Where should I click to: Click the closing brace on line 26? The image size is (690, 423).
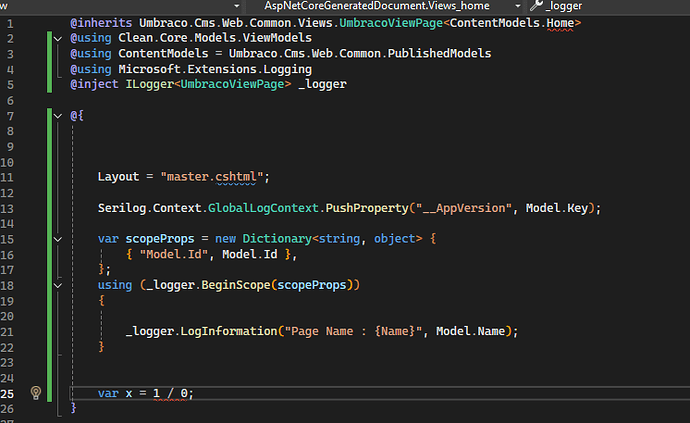pyautogui.click(x=73, y=408)
